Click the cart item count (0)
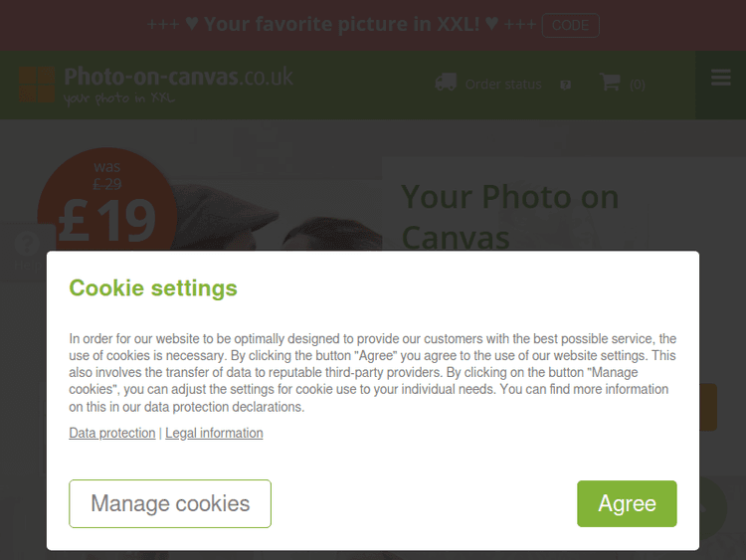 (637, 85)
